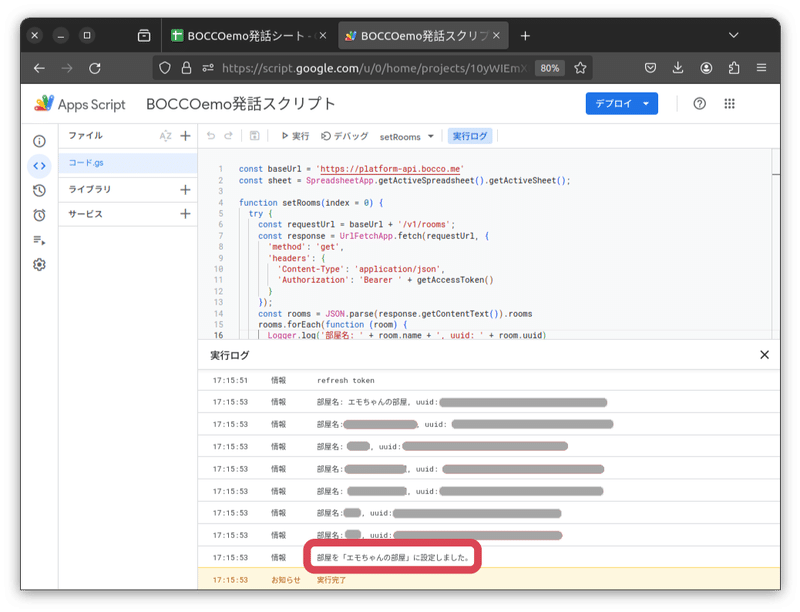Click the redo arrow in editor toolbar
The image size is (800, 612).
point(228,136)
